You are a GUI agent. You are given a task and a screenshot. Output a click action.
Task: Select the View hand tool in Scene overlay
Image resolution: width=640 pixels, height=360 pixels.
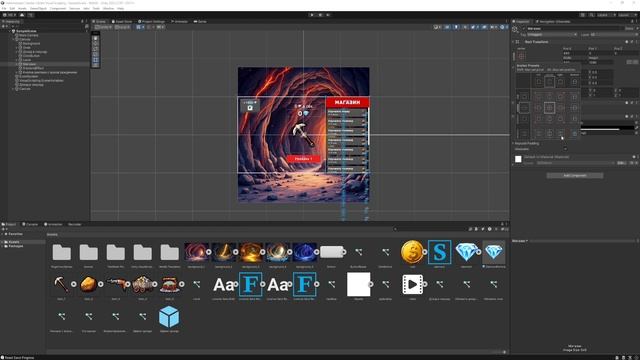pos(96,38)
